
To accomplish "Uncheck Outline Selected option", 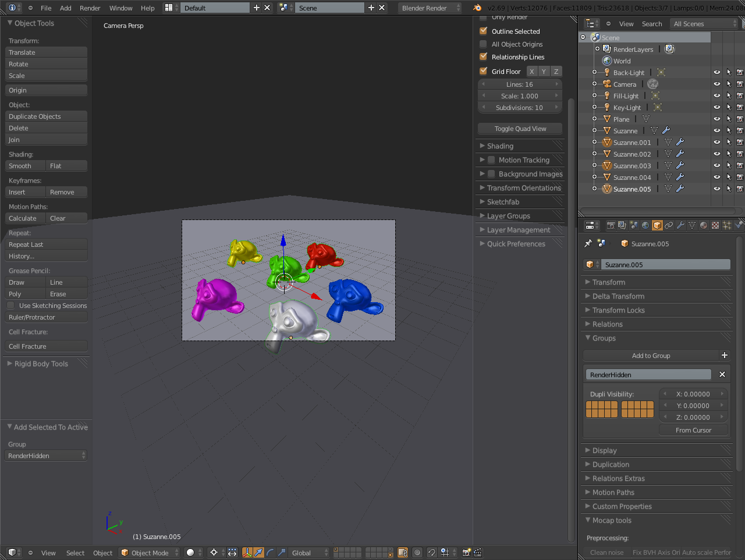I will [x=483, y=31].
